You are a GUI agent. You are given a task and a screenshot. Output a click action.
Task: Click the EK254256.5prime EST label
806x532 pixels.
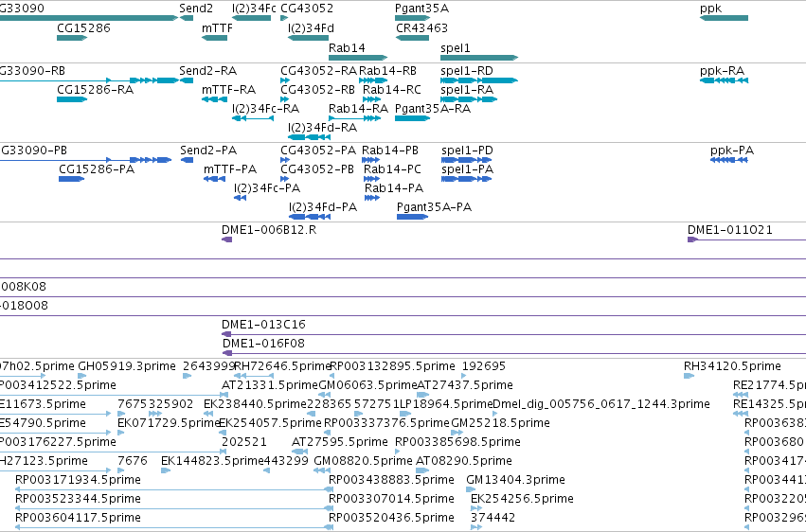coord(522,499)
